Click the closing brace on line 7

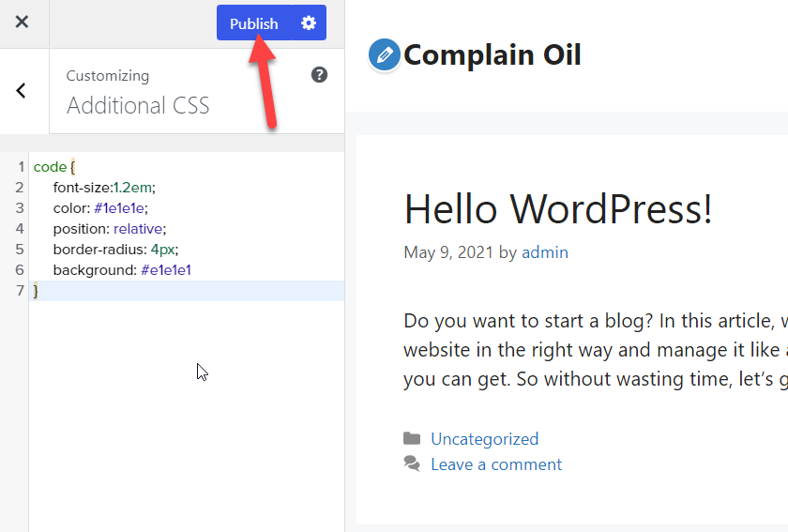(x=36, y=291)
